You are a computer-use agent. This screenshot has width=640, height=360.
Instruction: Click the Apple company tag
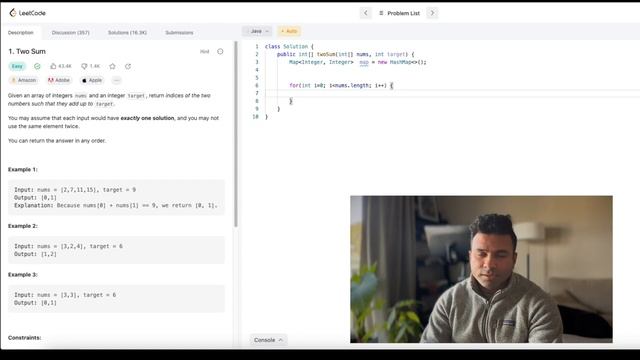pos(92,80)
